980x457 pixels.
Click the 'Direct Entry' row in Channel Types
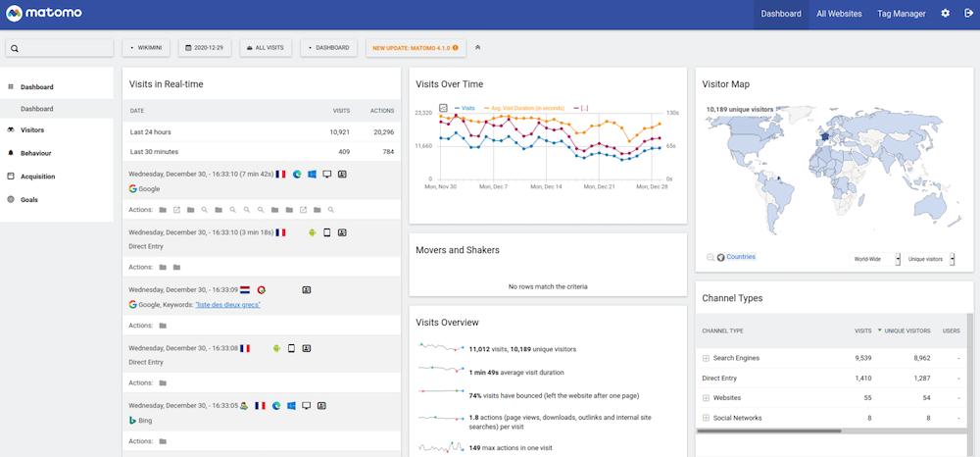(831, 379)
